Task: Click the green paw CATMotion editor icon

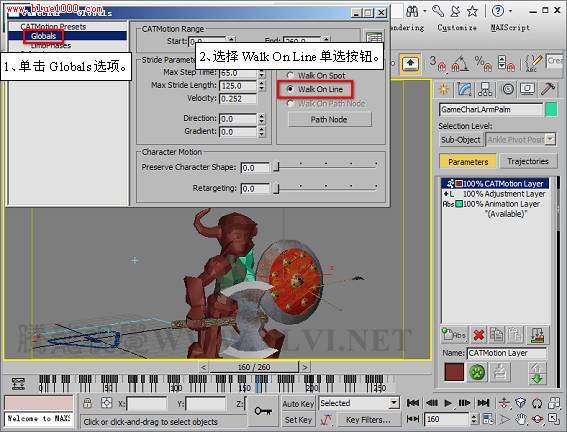Action: (477, 372)
